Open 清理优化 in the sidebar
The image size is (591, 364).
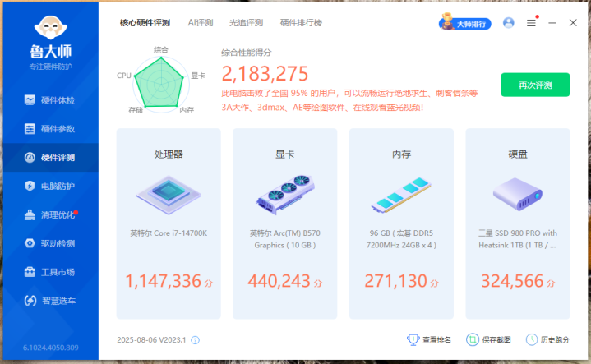(50, 214)
